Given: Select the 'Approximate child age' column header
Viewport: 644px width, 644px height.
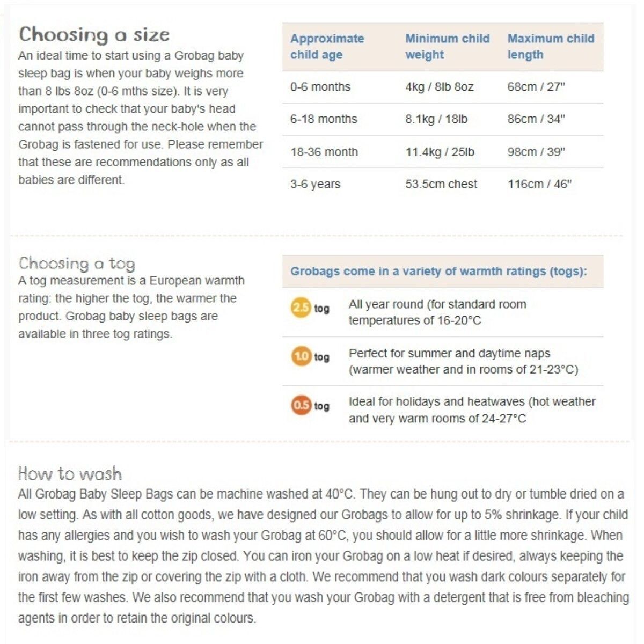Looking at the screenshot, I should 327,47.
